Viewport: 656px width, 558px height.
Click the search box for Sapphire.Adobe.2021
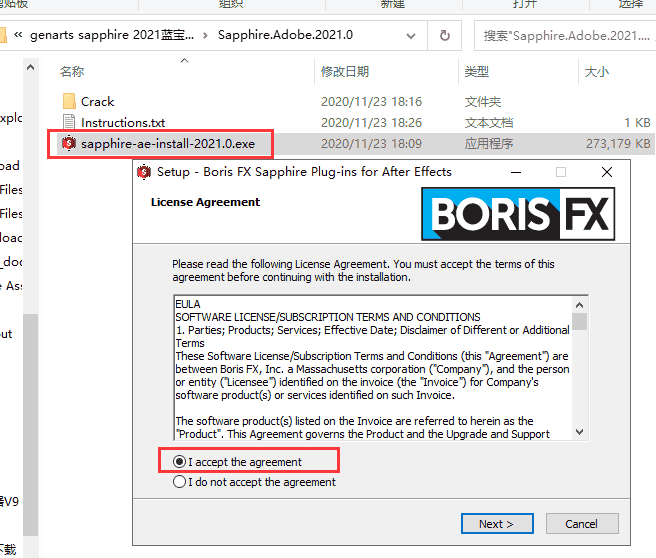(565, 36)
